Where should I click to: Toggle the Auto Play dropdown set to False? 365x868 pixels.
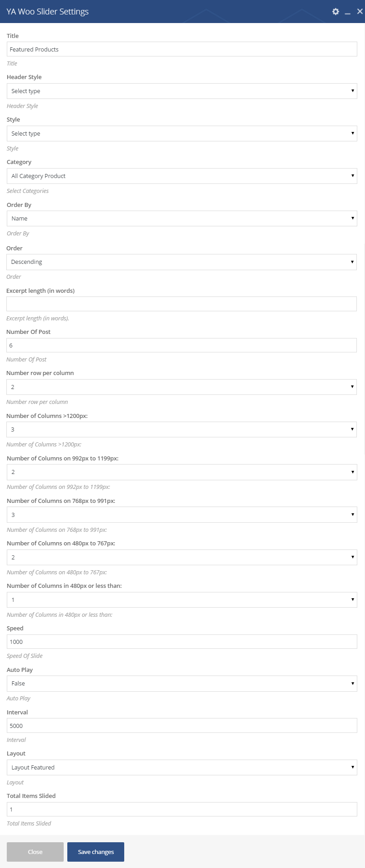182,683
